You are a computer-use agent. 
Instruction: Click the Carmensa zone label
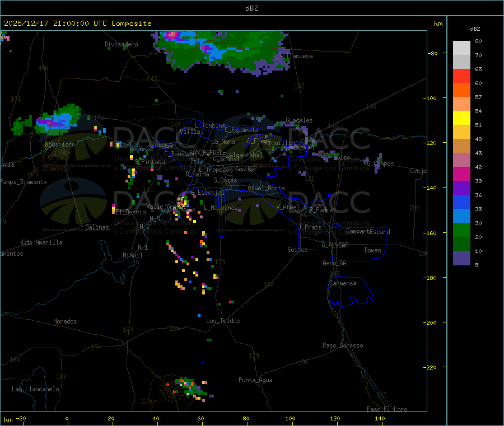click(343, 283)
